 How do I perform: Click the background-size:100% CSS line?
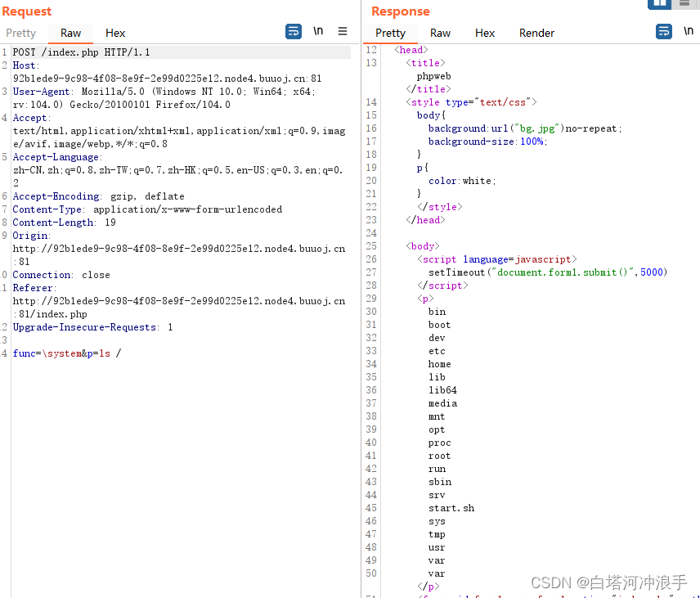[x=487, y=142]
